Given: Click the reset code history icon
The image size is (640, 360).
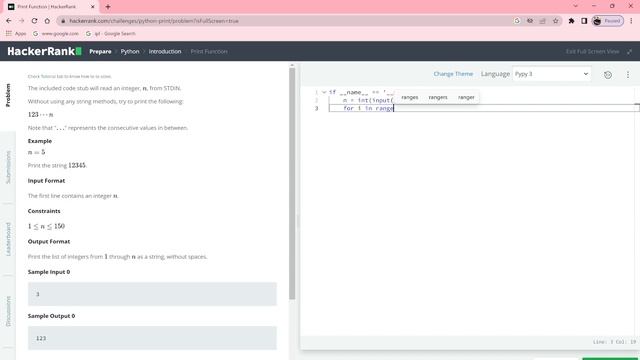Looking at the screenshot, I should (x=608, y=74).
